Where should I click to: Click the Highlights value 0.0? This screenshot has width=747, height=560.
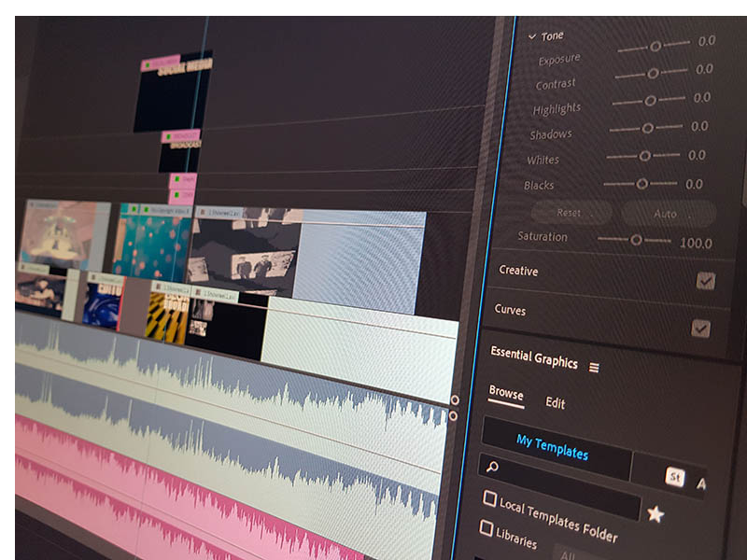[x=702, y=98]
